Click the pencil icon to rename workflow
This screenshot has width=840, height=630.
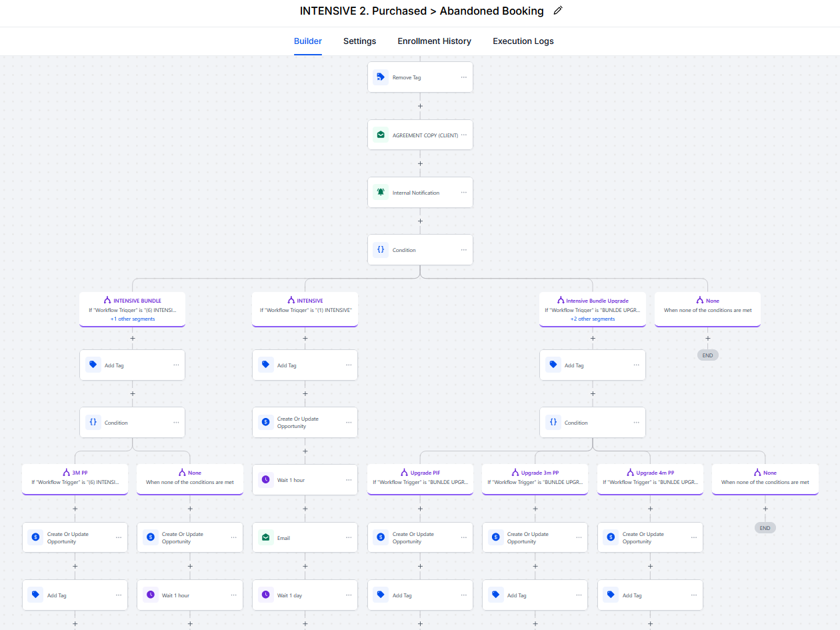tap(558, 11)
